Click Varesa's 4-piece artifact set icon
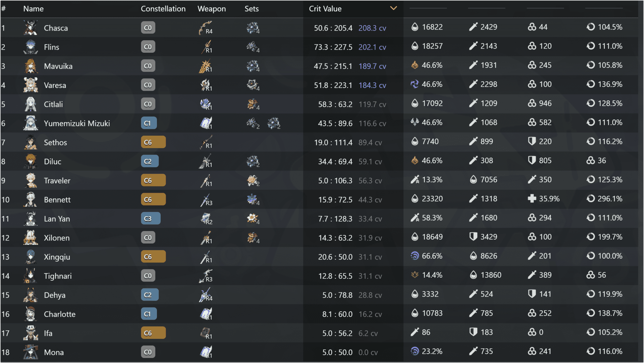The width and height of the screenshot is (644, 363). (x=253, y=85)
